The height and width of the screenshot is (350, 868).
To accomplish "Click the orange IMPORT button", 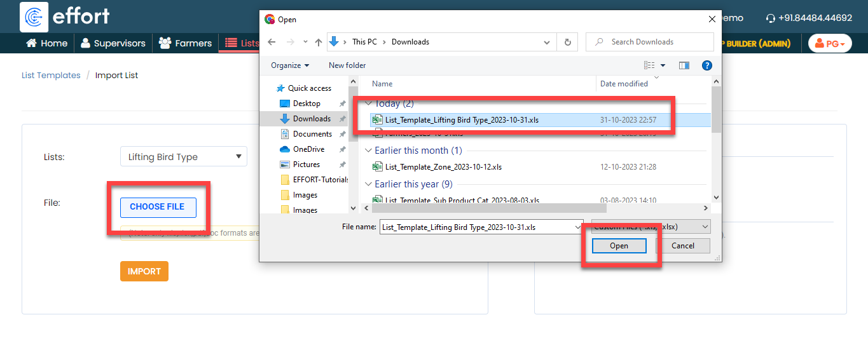I will 144,271.
